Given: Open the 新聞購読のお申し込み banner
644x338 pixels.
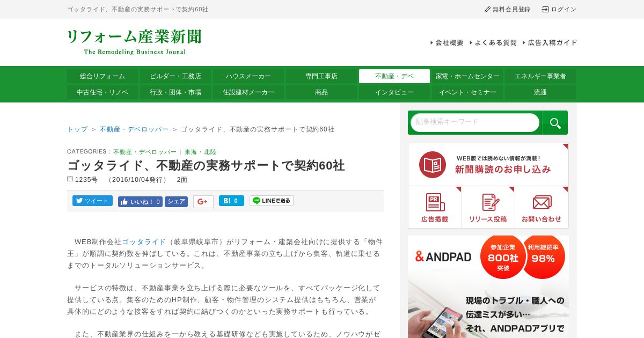Looking at the screenshot, I should pos(488,164).
